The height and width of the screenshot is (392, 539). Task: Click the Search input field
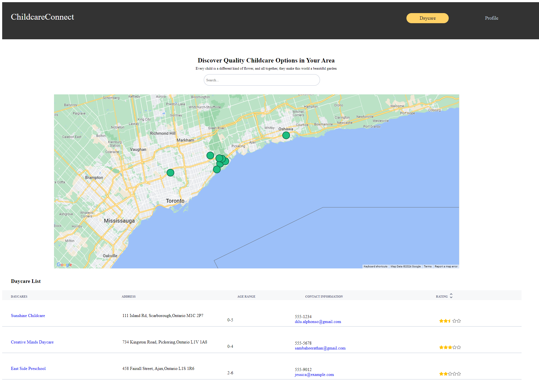point(262,80)
